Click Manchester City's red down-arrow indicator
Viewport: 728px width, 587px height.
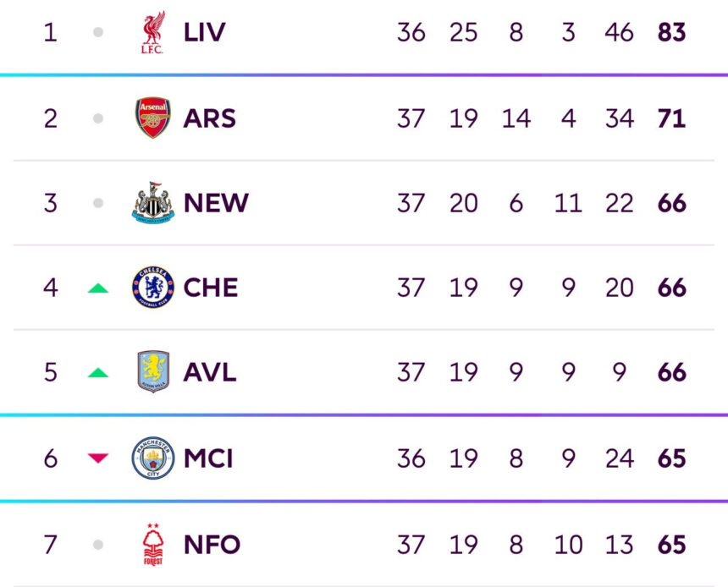98,458
